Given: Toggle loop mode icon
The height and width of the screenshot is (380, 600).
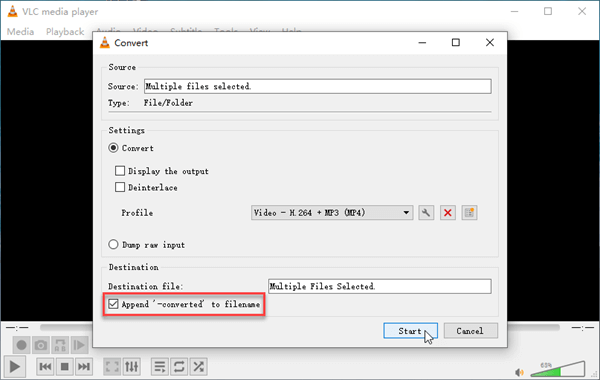Looking at the screenshot, I should click(179, 367).
